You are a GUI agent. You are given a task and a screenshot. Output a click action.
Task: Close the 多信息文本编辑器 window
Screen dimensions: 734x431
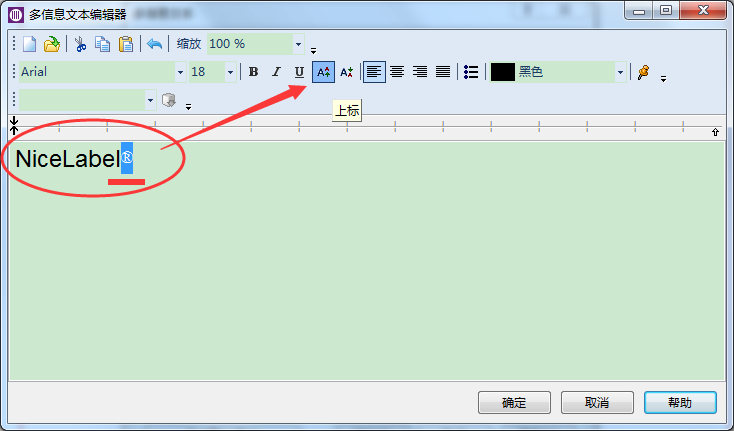click(x=703, y=10)
